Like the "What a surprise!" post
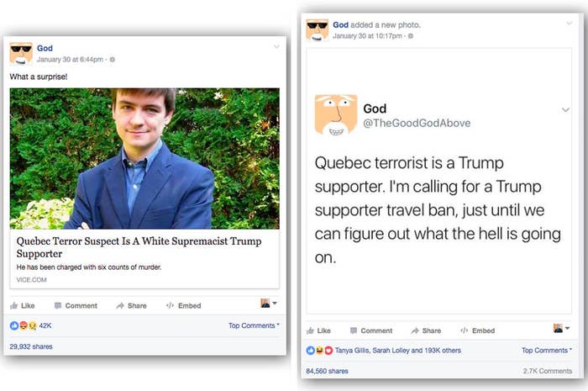Image resolution: width=588 pixels, height=391 pixels. coord(23,306)
